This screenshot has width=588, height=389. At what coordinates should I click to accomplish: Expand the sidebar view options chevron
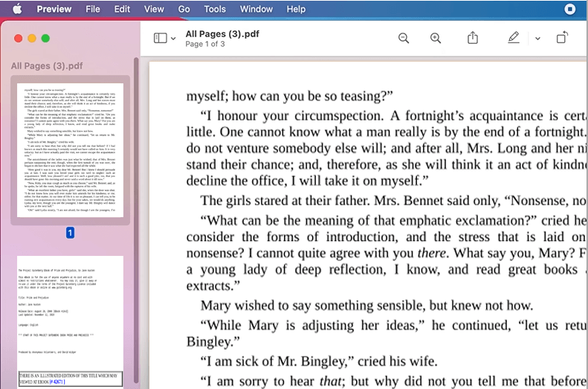tap(173, 38)
